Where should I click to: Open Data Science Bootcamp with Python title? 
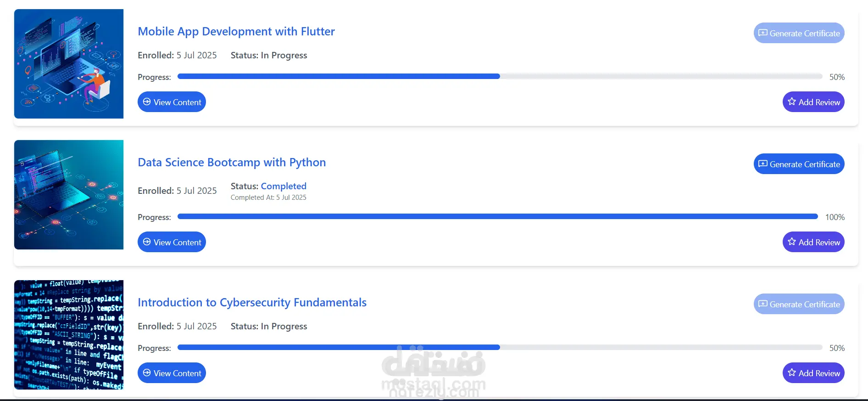click(x=232, y=163)
